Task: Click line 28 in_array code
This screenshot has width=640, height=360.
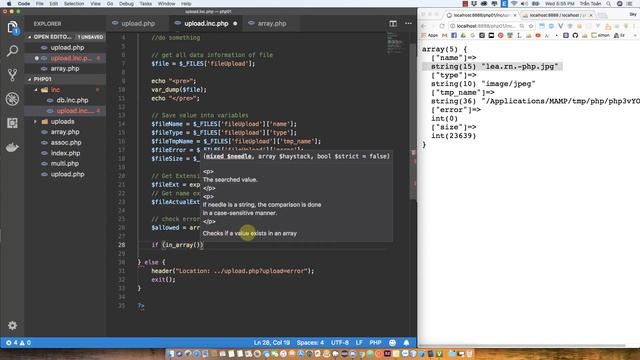Action: [177, 245]
